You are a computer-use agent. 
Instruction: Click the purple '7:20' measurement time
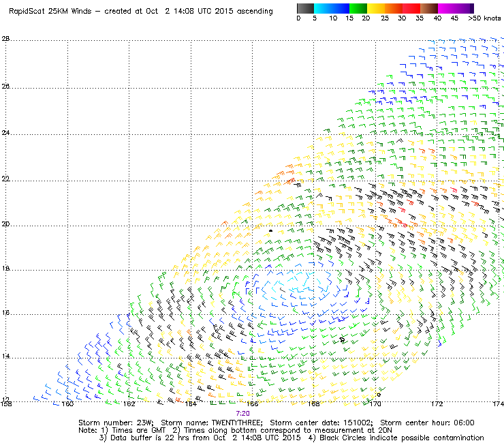click(x=242, y=414)
